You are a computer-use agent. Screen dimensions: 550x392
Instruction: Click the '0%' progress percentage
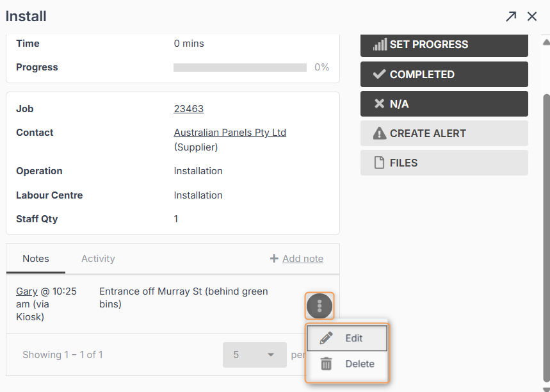[321, 67]
